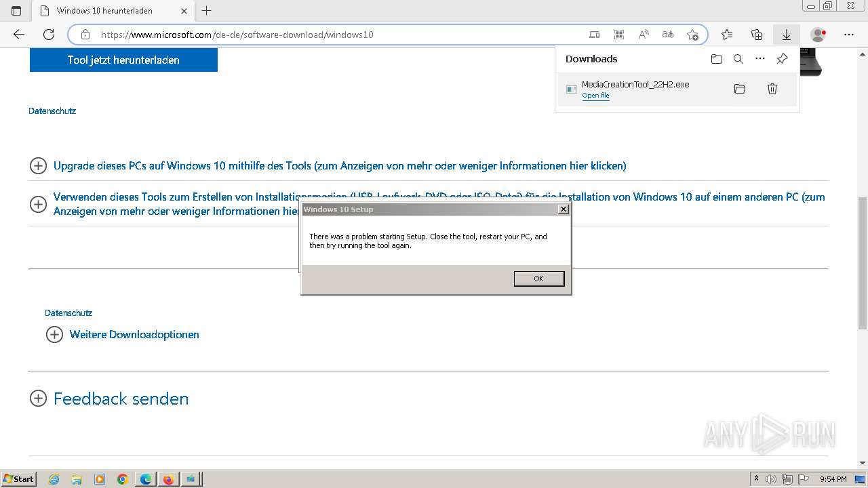868x488 pixels.
Task: Switch to Edge taskbar button
Action: 146,479
